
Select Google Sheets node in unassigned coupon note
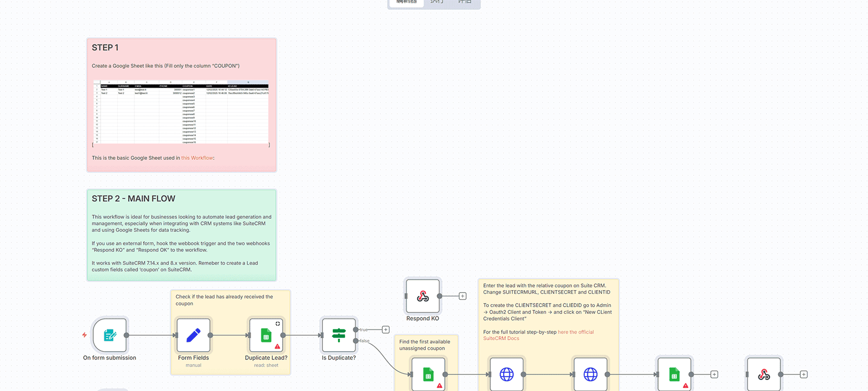point(428,374)
